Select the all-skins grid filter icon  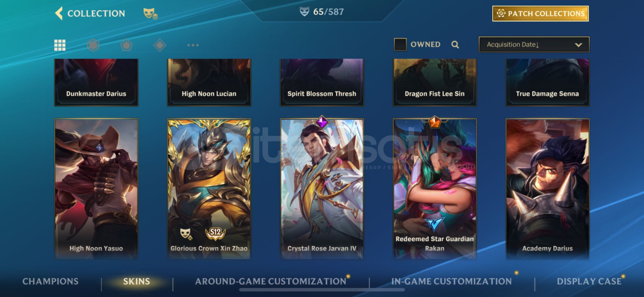click(x=60, y=45)
